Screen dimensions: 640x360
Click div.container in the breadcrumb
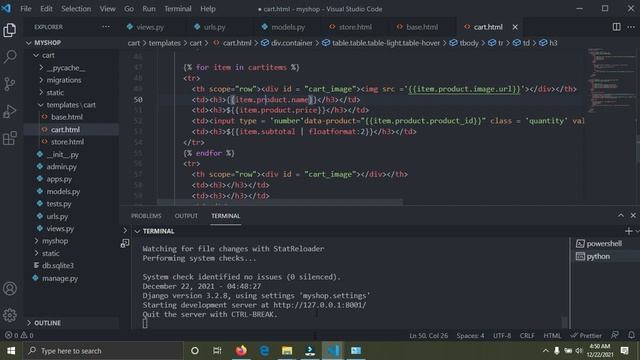pos(291,43)
